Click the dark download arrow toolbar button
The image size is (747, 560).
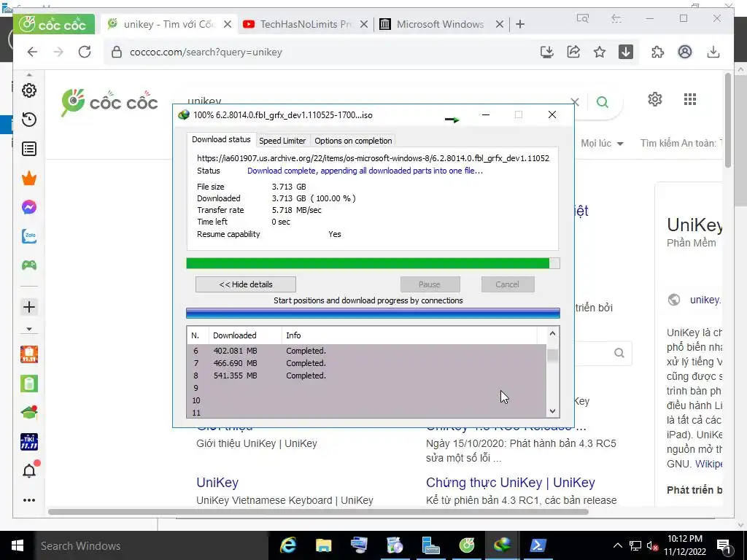625,52
